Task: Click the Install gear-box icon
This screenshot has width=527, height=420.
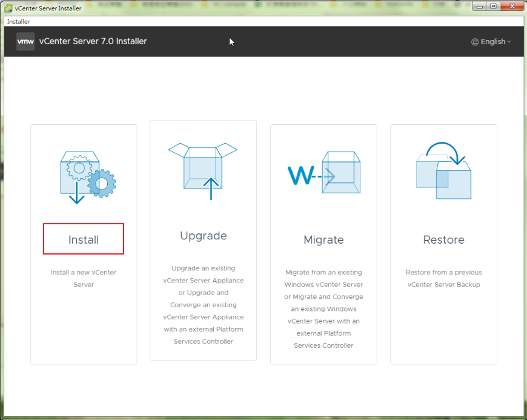Action: pos(88,178)
